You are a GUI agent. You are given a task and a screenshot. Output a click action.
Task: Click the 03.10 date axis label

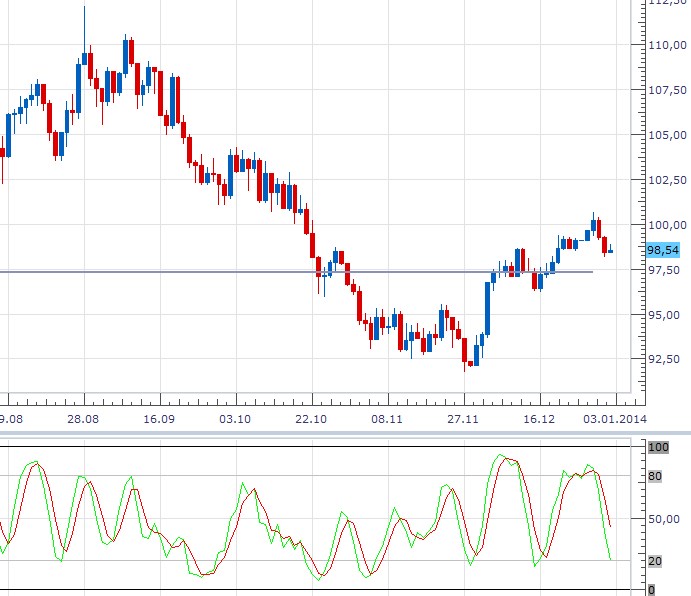[235, 420]
